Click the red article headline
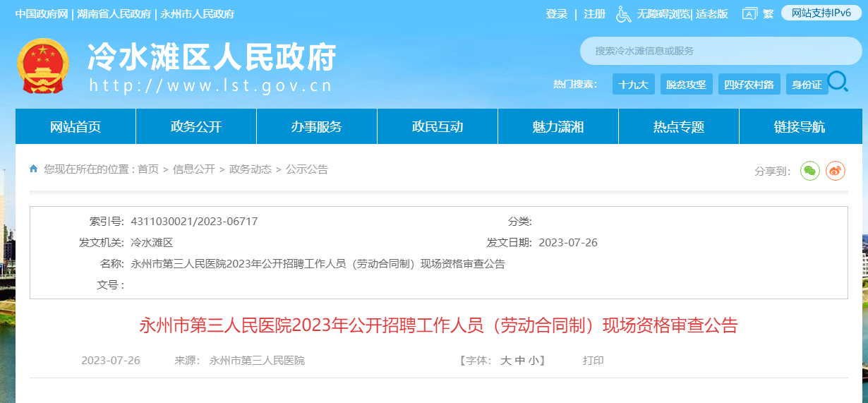 (438, 325)
